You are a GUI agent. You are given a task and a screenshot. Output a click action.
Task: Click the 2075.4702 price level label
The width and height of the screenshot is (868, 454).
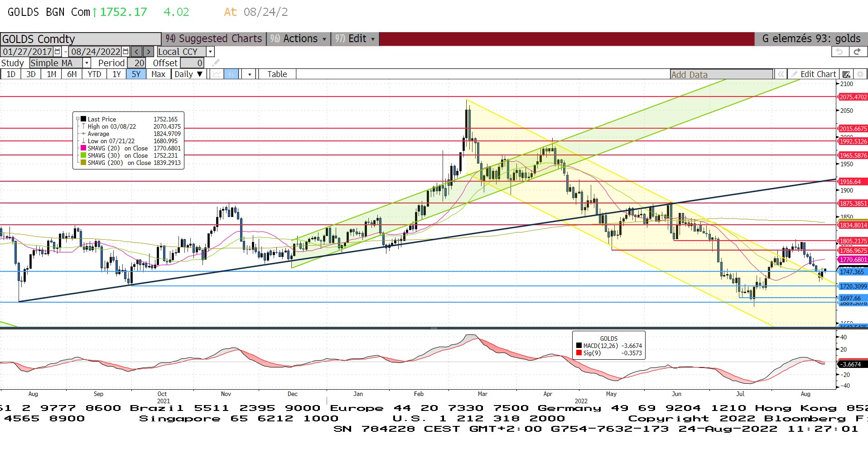coord(853,97)
